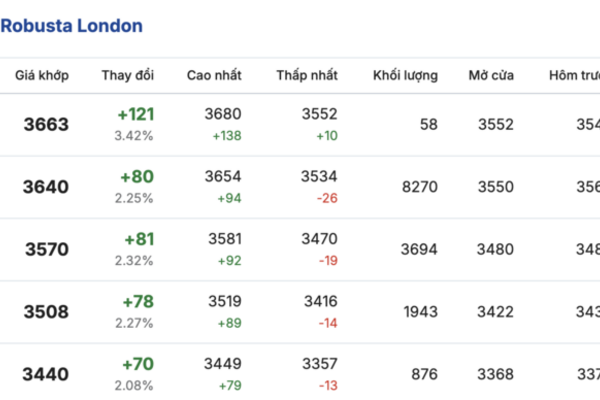Select the 3440 price cell
This screenshot has width=600, height=400.
tap(46, 374)
